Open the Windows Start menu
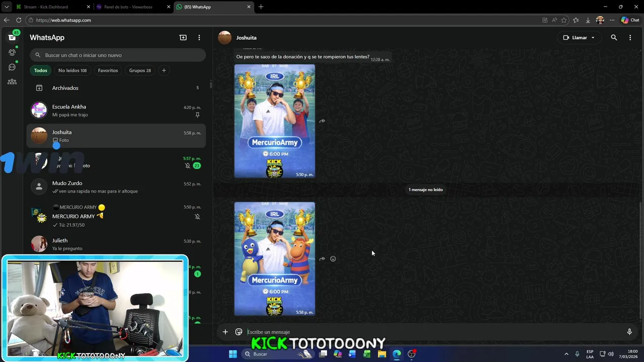 coord(233,354)
